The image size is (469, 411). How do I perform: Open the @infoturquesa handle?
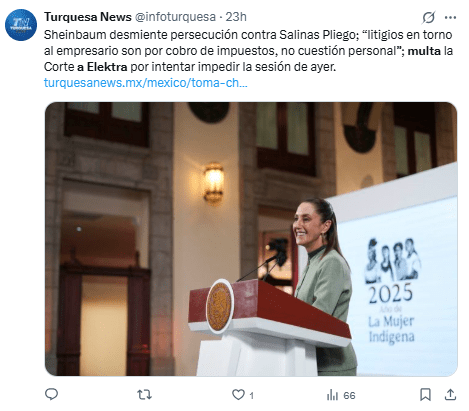(175, 17)
